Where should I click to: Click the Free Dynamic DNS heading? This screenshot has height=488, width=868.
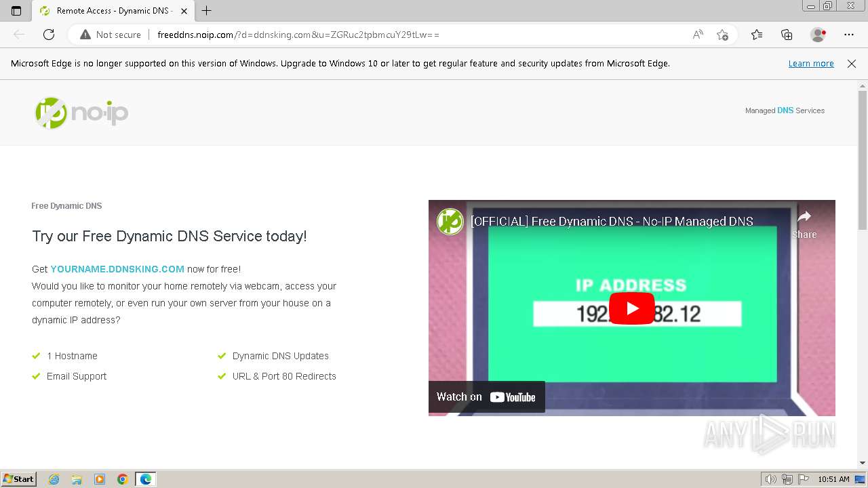pyautogui.click(x=66, y=206)
